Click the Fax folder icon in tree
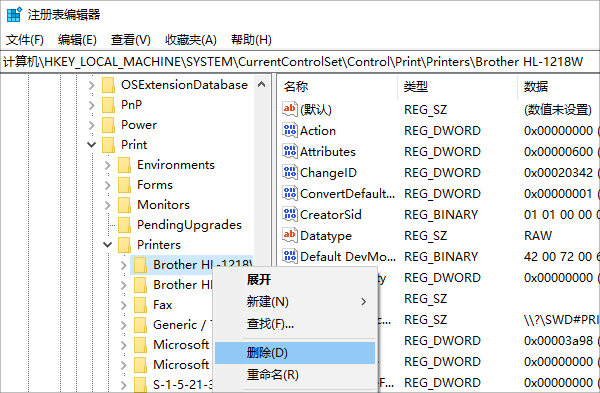 click(140, 305)
